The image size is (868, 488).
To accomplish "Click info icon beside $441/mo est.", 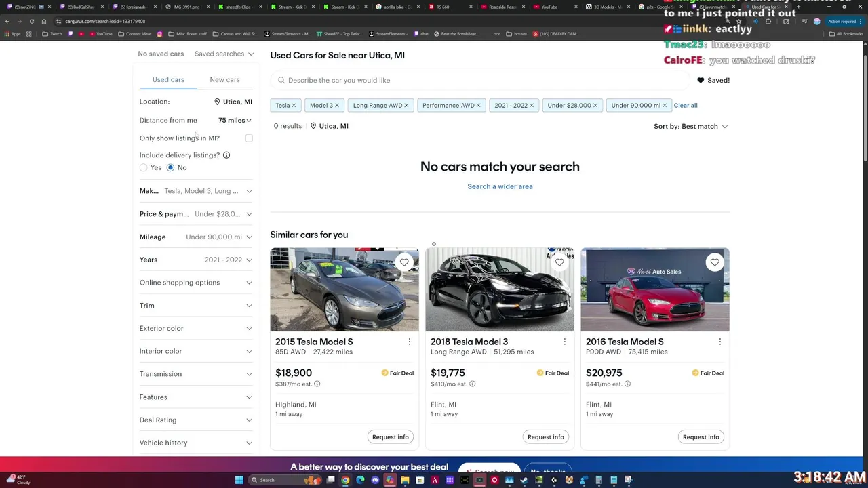I will [627, 384].
